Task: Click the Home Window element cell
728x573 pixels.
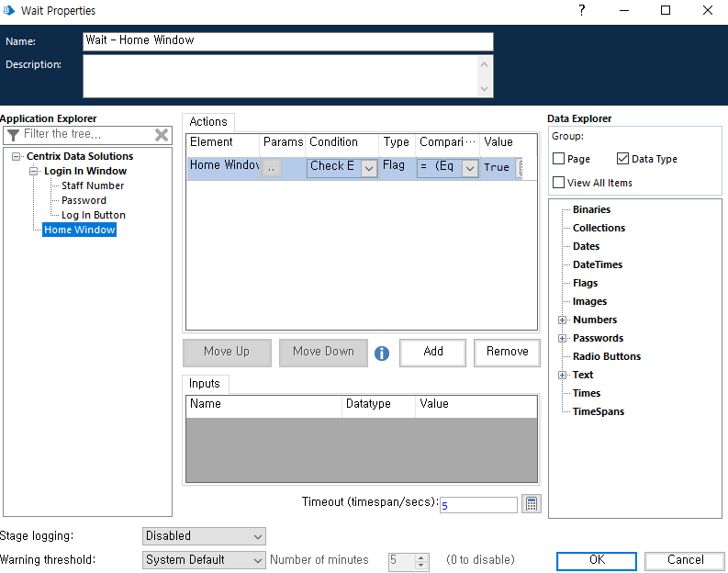Action: 224,166
